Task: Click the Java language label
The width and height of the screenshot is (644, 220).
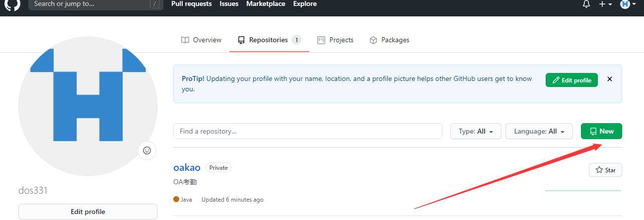Action: click(183, 200)
